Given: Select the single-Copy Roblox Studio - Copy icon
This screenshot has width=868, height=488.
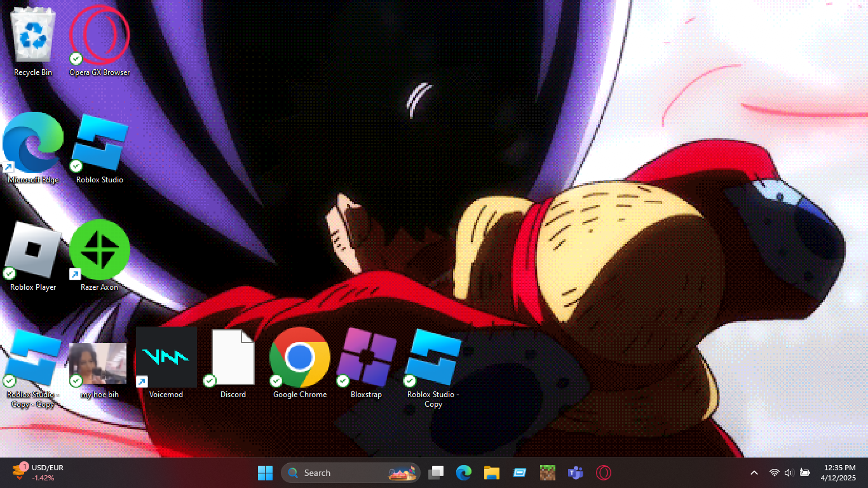Looking at the screenshot, I should coord(433,369).
